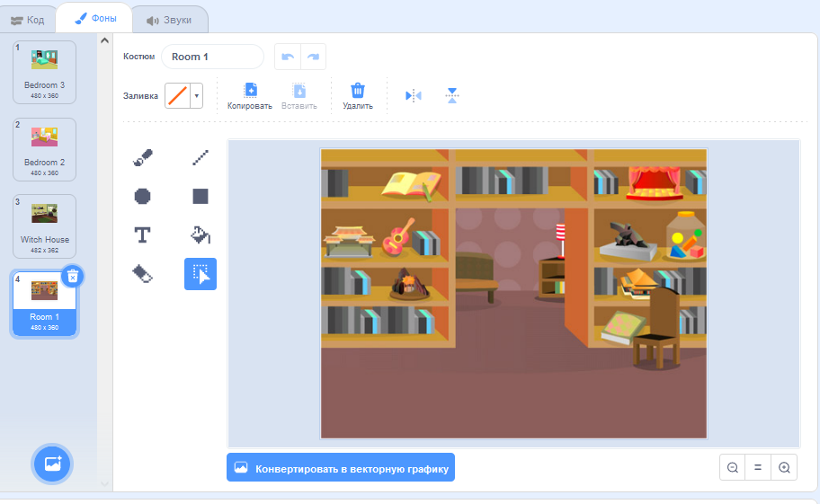Click the dimmed Вставить paste button

pyautogui.click(x=299, y=96)
